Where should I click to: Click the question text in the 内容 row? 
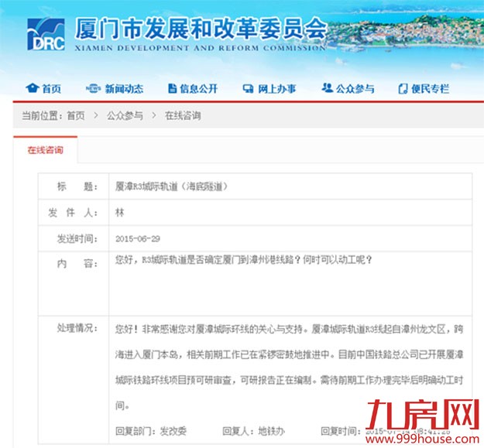(x=243, y=261)
